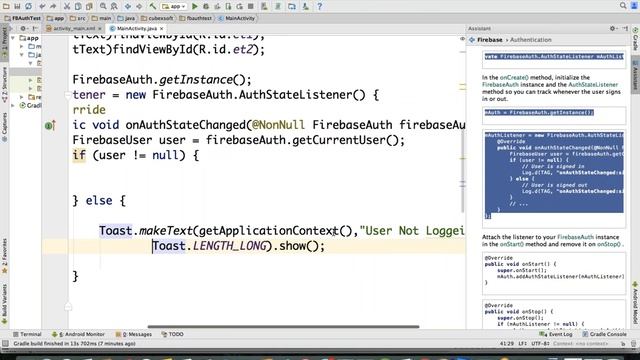Collapse the app tree node
Viewport: 640px width, 360px height.
[13, 38]
